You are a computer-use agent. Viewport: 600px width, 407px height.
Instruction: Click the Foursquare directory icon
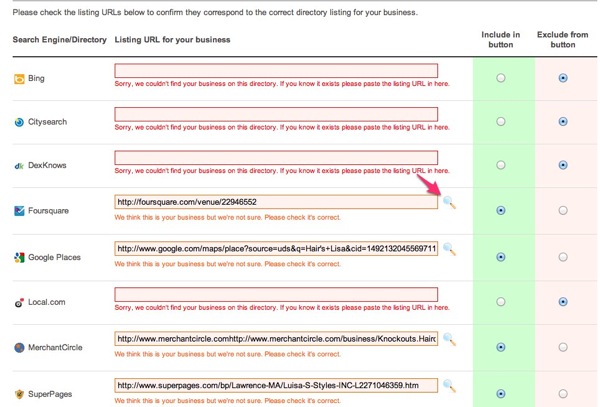(19, 211)
